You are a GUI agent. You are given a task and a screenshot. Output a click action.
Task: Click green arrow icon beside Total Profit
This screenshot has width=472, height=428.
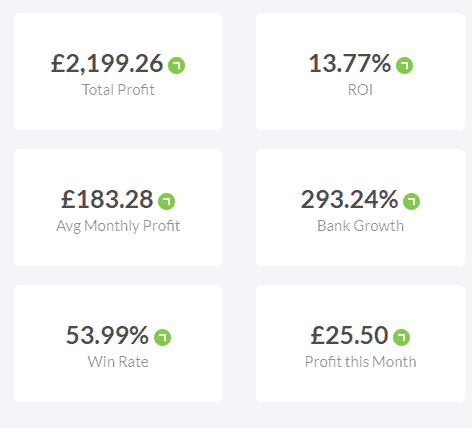coord(176,65)
